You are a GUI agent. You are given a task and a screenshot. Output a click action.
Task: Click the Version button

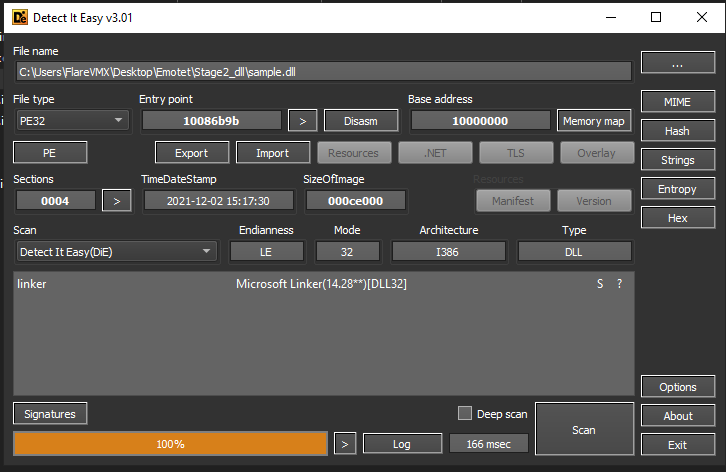pos(594,201)
